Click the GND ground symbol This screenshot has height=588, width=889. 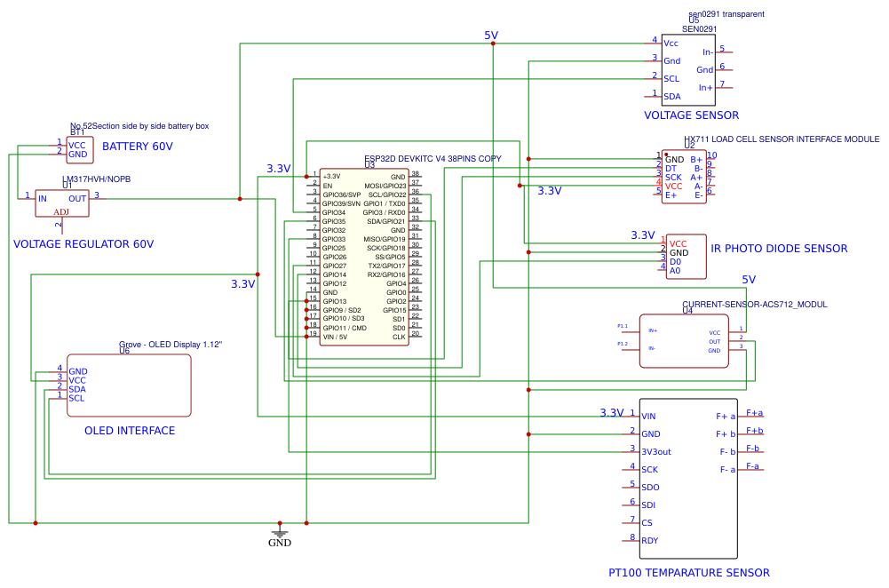click(280, 536)
